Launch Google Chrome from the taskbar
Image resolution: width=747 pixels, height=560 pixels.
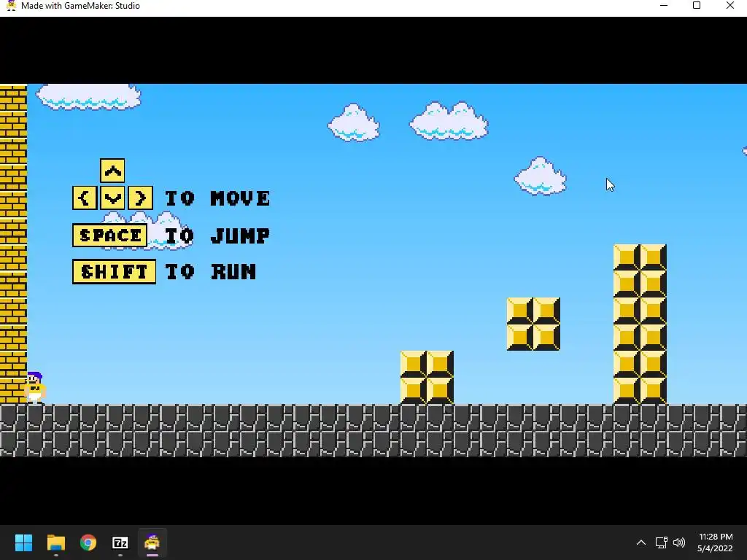click(88, 542)
